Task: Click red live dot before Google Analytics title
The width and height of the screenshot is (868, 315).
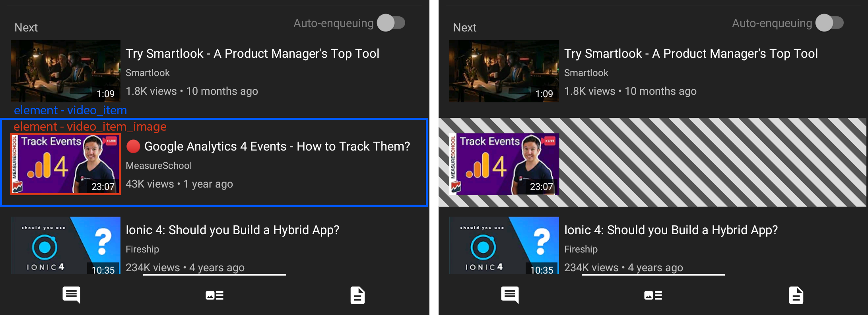Action: 133,146
